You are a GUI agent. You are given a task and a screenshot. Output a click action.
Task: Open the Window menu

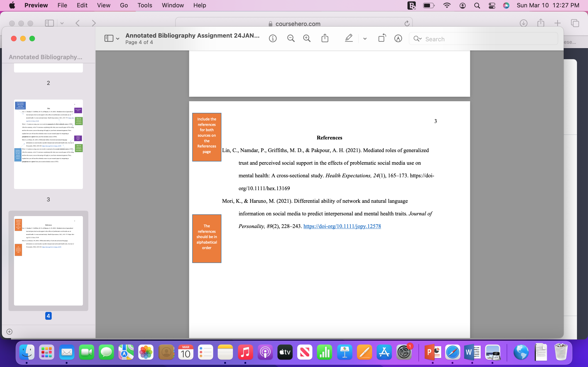pyautogui.click(x=172, y=5)
